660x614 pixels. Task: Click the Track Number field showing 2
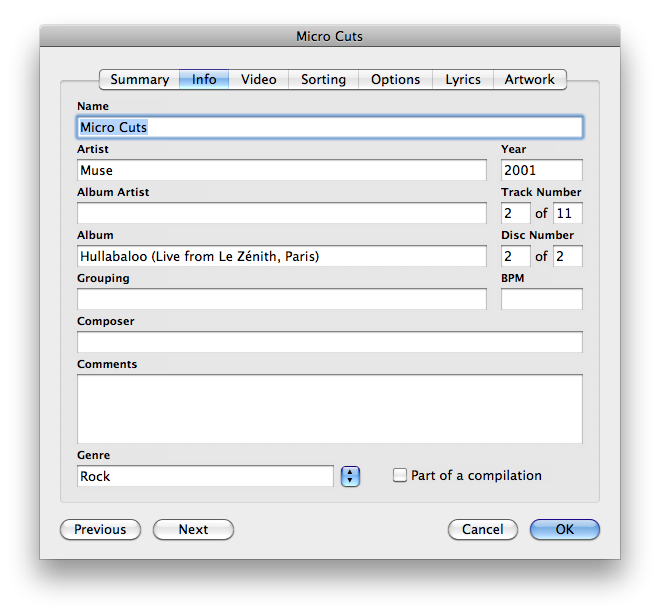pyautogui.click(x=516, y=213)
